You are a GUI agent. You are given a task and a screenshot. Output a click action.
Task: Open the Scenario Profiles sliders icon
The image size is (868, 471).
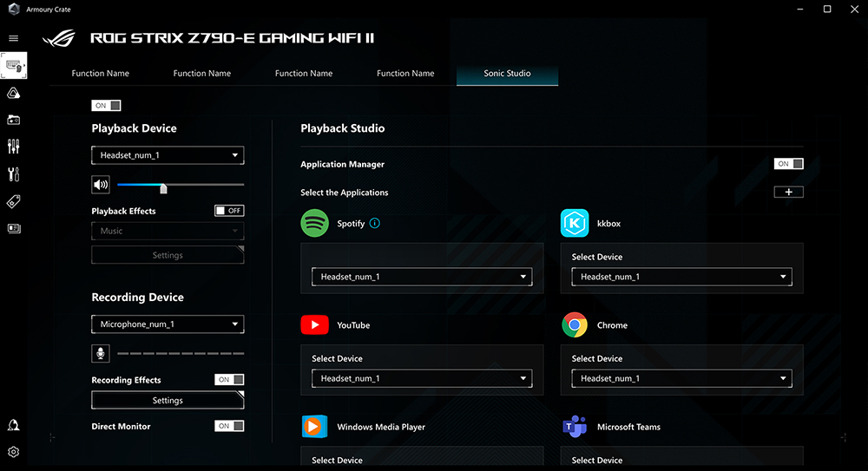[13, 147]
